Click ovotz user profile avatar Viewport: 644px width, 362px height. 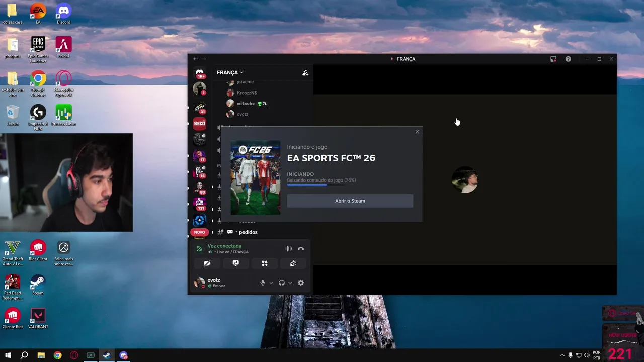(200, 283)
